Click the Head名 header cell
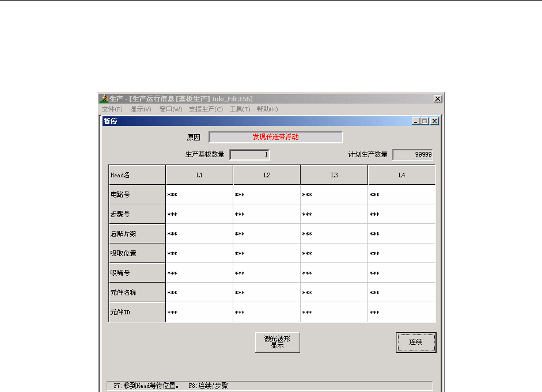542x392 pixels. 137,175
